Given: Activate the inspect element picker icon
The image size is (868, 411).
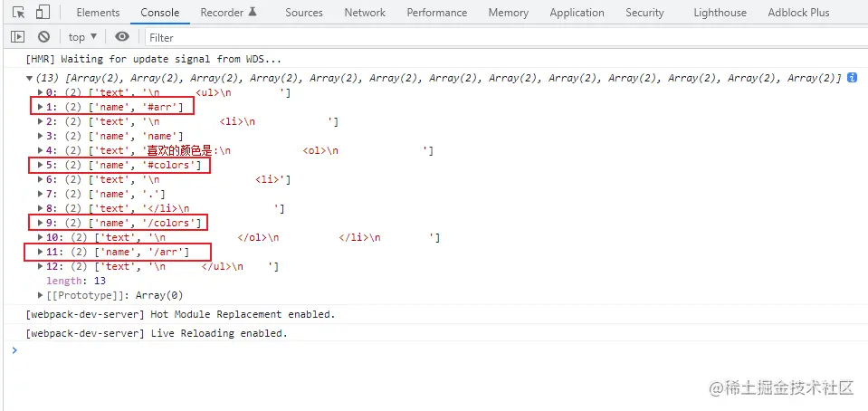Looking at the screenshot, I should [x=18, y=12].
